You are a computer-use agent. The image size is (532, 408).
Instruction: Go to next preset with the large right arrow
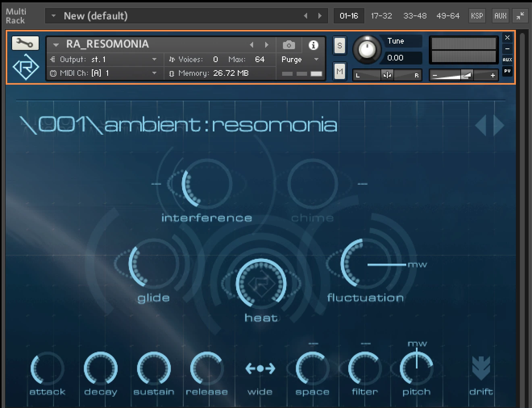499,125
